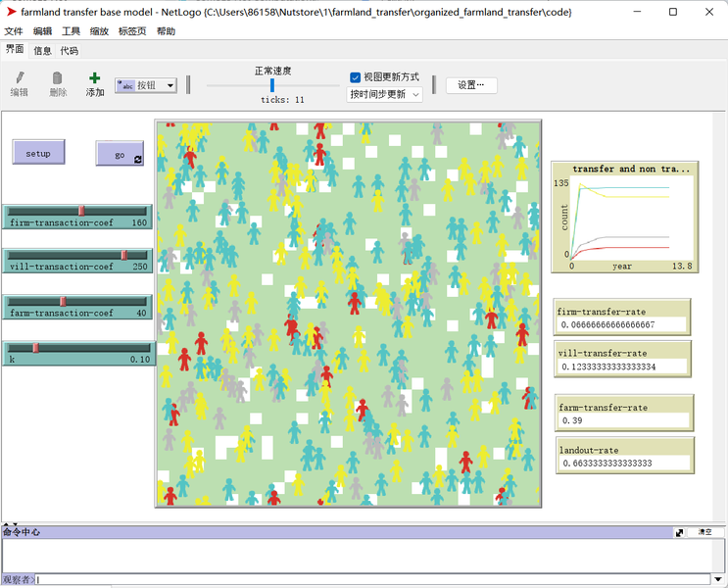
Task: Click the Add (添加) plus icon
Action: tap(94, 78)
